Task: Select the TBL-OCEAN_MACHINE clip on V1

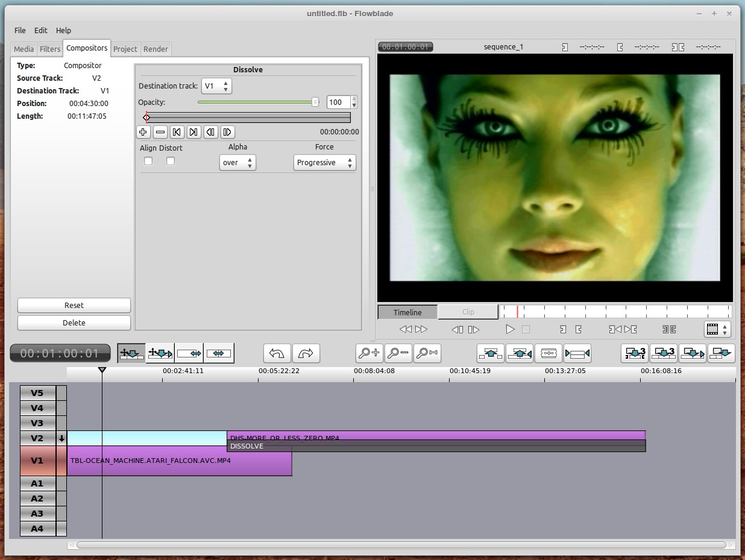Action: coord(180,461)
